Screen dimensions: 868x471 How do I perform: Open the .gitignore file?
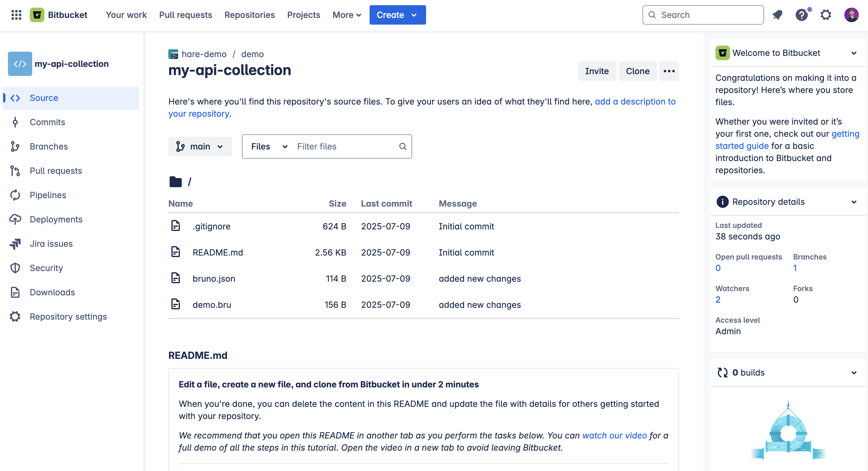[x=211, y=226]
